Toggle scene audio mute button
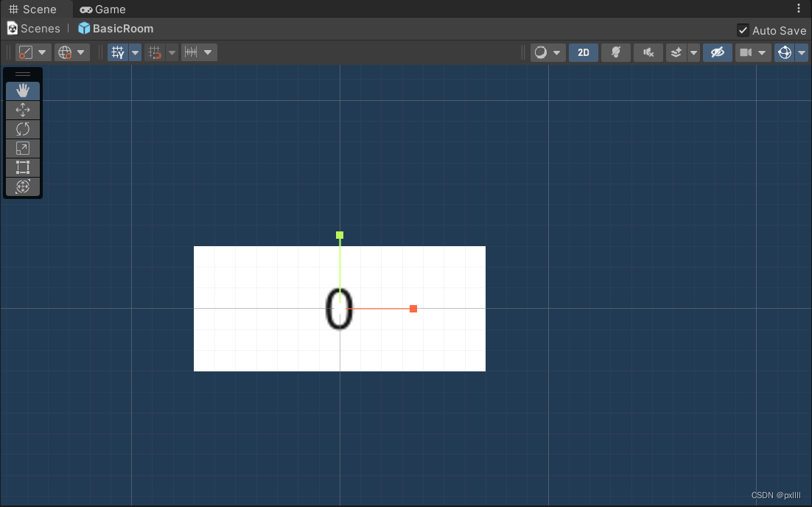 point(648,52)
